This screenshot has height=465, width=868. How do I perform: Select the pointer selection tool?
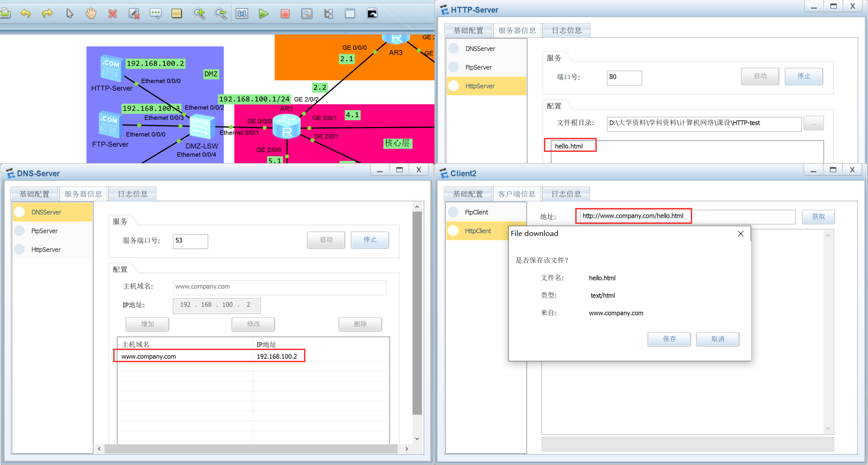pos(70,14)
